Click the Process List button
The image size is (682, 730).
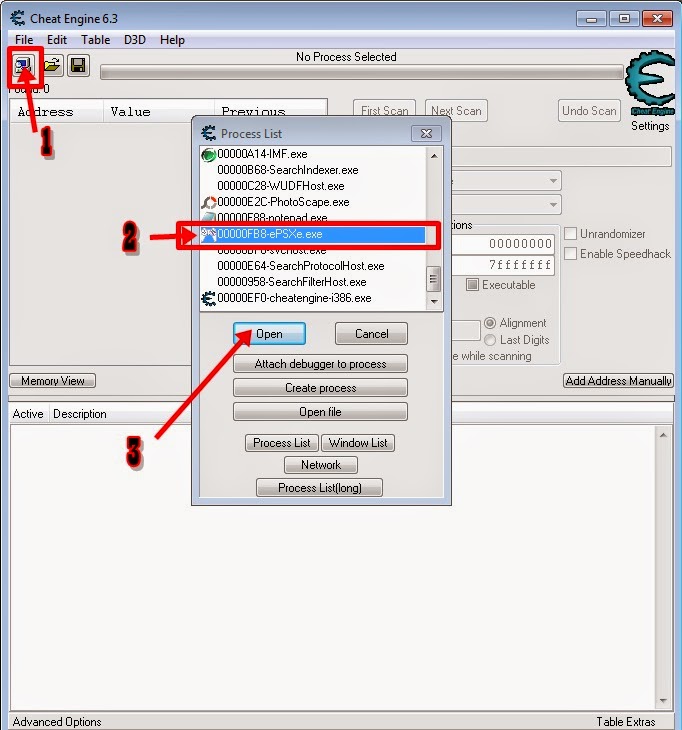pyautogui.click(x=282, y=443)
